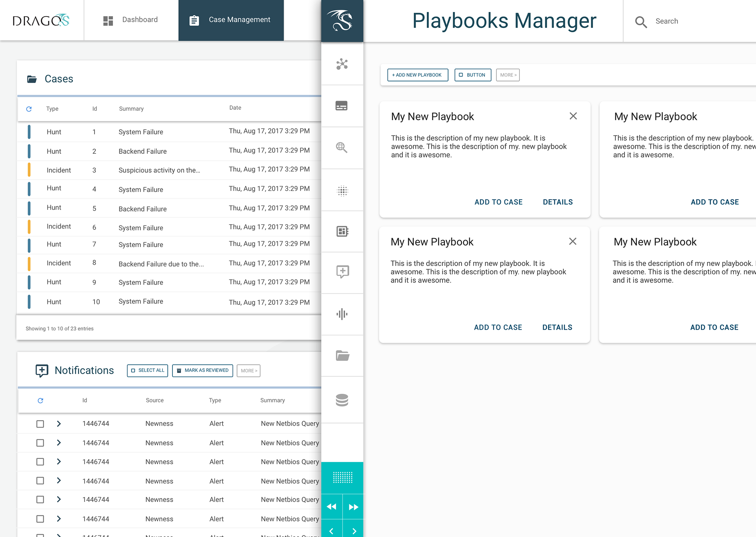The image size is (756, 537).
Task: Open the add-comment sidebar icon
Action: pos(343,272)
